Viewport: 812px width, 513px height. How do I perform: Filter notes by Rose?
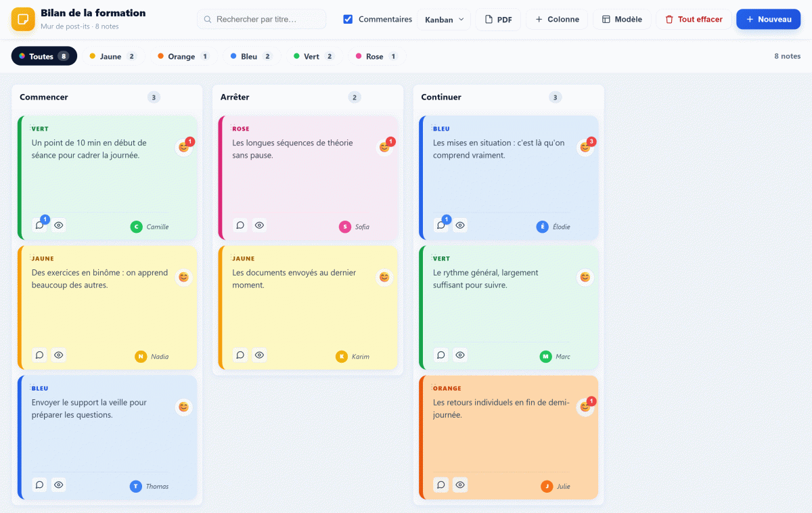[376, 56]
